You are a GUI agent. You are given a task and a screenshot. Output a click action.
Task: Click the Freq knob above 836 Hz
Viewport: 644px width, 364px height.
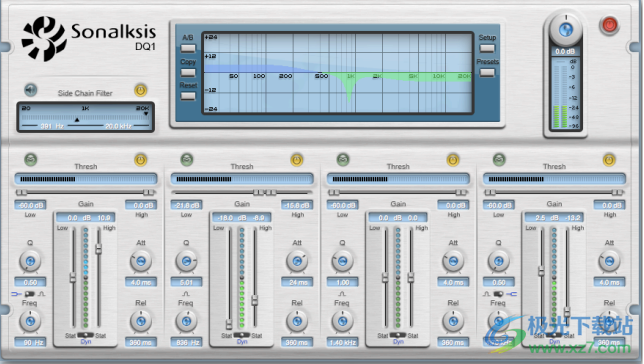coord(186,321)
